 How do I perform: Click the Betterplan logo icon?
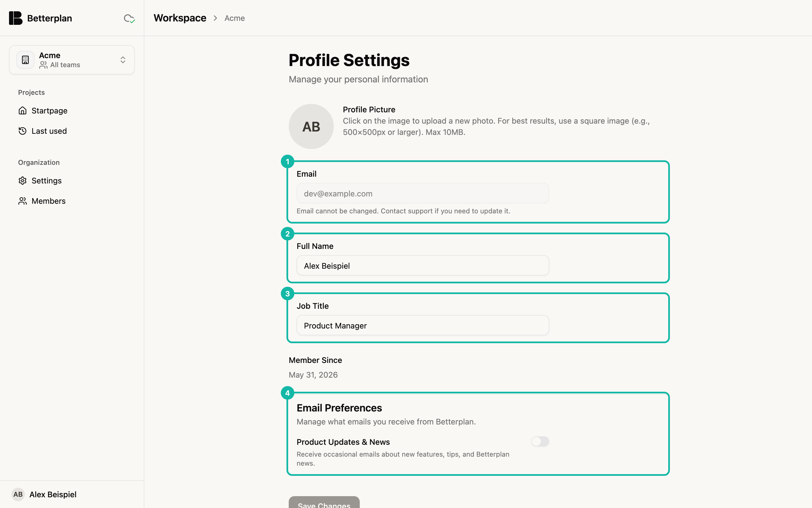16,18
